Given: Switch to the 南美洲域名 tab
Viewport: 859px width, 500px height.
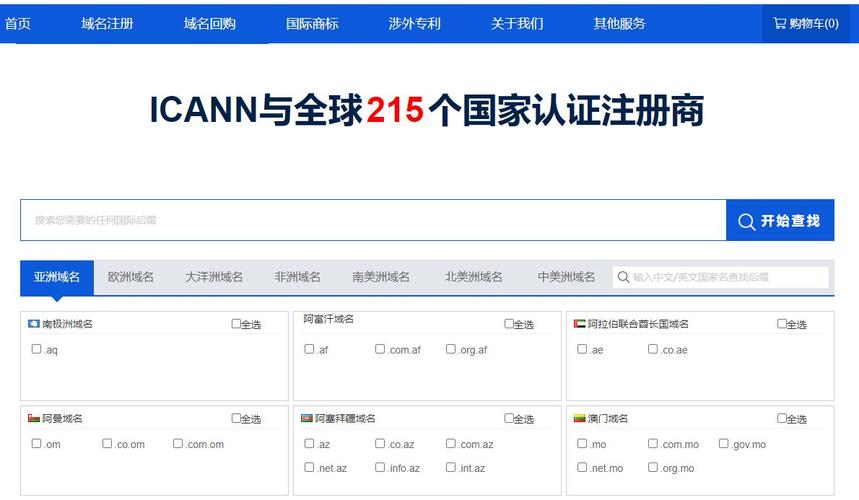Looking at the screenshot, I should tap(381, 277).
